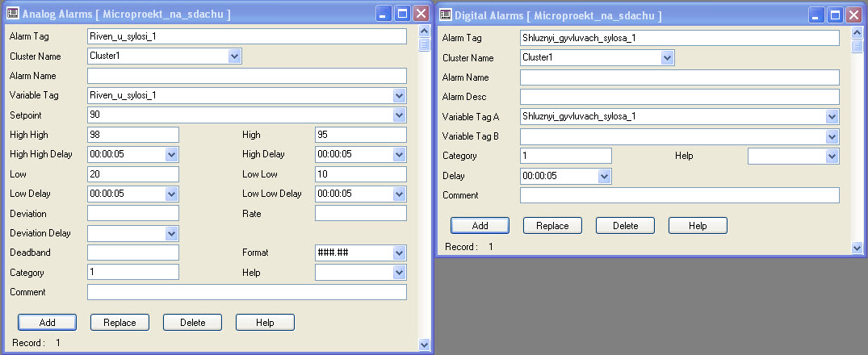Click the Analog Alarms window title icon

[13, 14]
